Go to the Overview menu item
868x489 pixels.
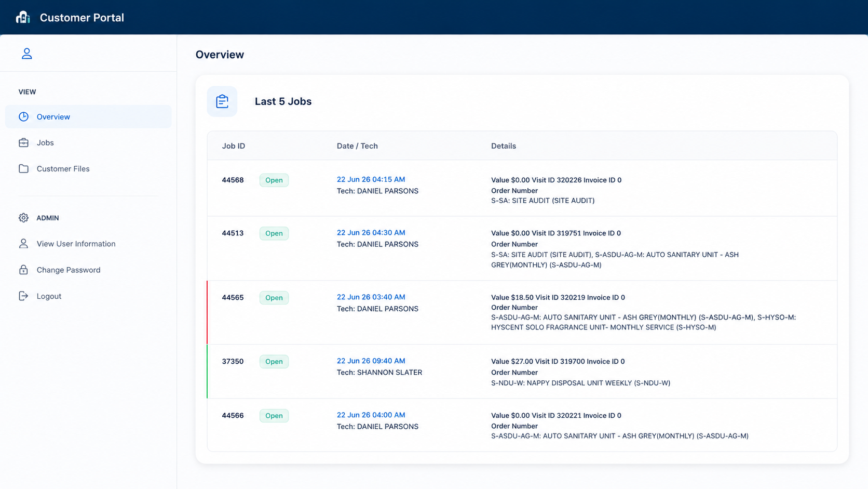[x=88, y=116]
